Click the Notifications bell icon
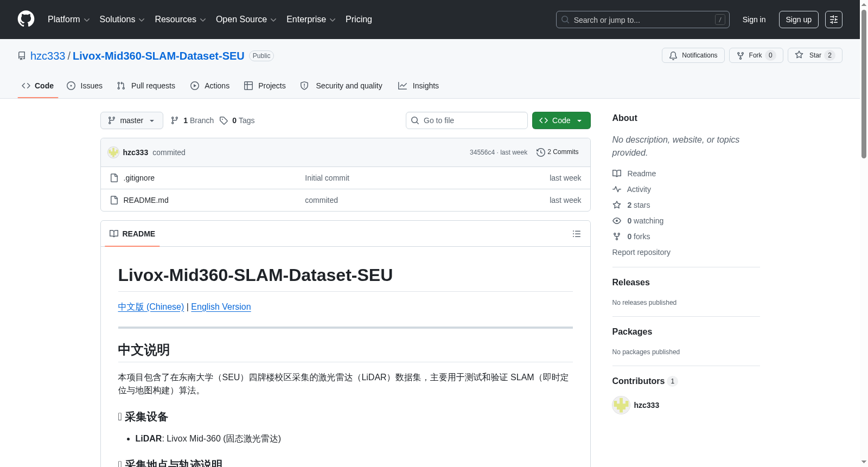The width and height of the screenshot is (868, 467). [673, 55]
